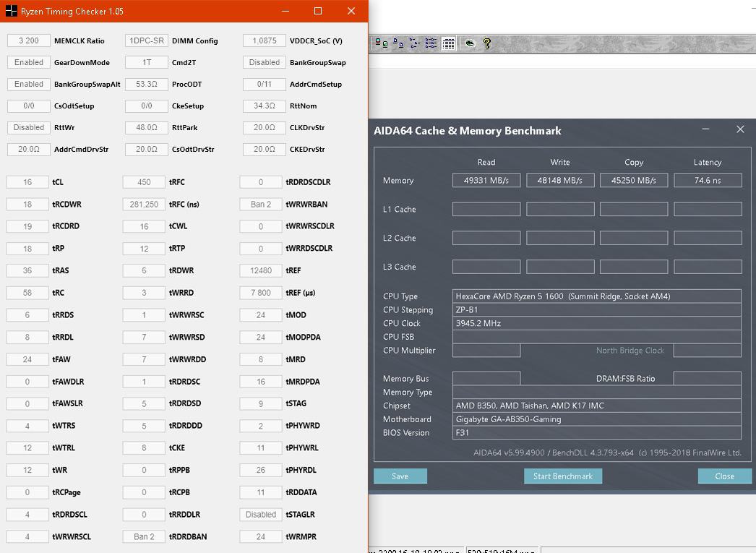The width and height of the screenshot is (756, 553).
Task: Click the empty L3 Cache Latency field
Action: point(708,267)
